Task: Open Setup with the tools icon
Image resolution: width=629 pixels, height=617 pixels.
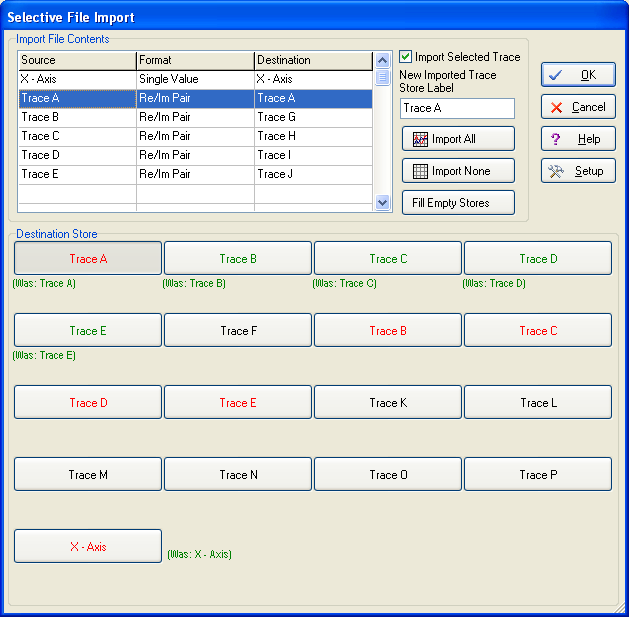Action: [578, 171]
